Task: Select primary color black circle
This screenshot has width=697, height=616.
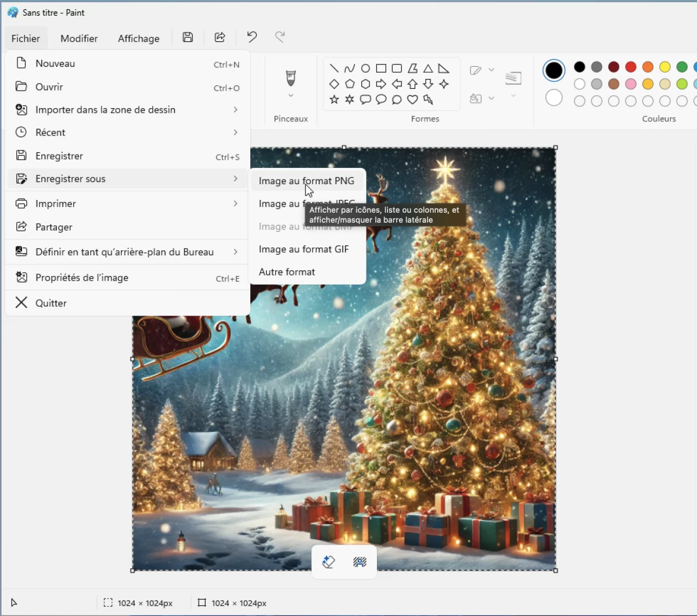Action: coord(554,70)
